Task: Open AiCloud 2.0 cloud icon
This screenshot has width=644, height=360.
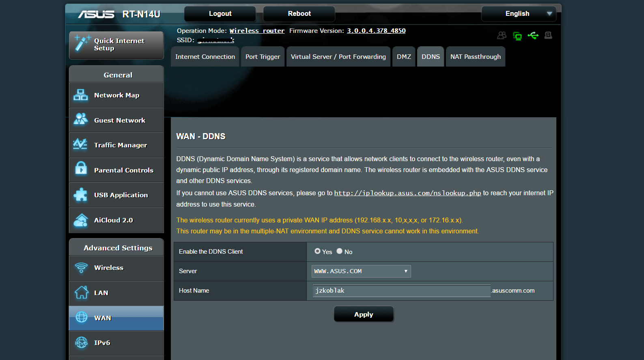Action: click(81, 220)
